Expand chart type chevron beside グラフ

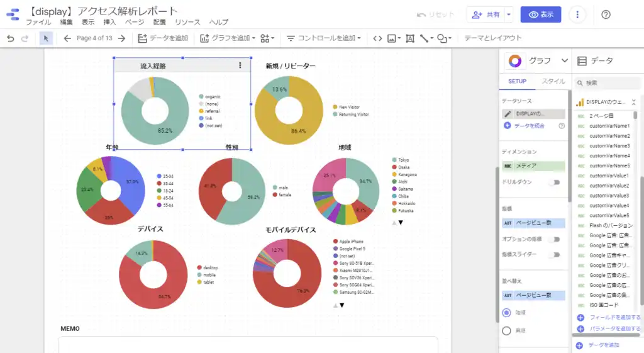coord(565,60)
